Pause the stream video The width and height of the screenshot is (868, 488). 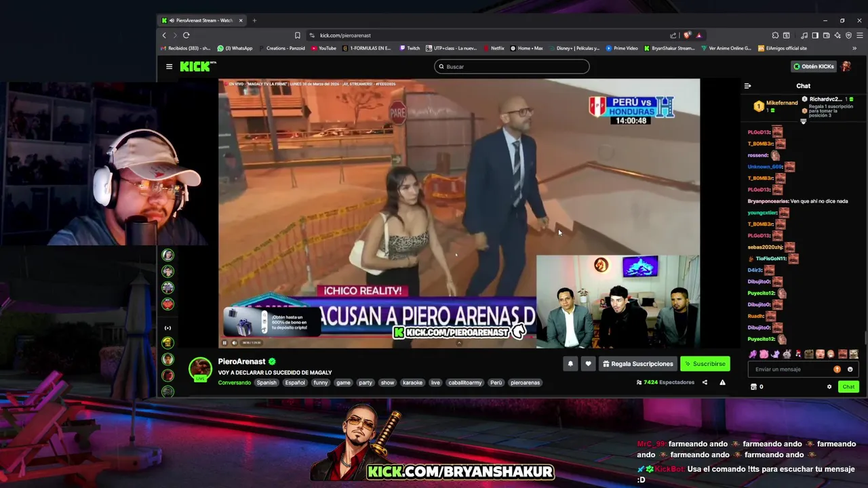pos(224,343)
